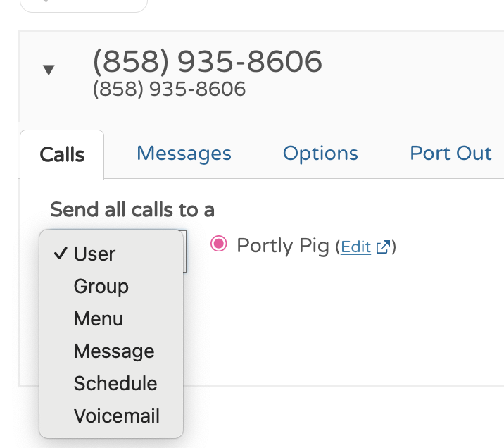Open the Messages tab
Viewport: 504px width, 448px height.
(x=184, y=154)
